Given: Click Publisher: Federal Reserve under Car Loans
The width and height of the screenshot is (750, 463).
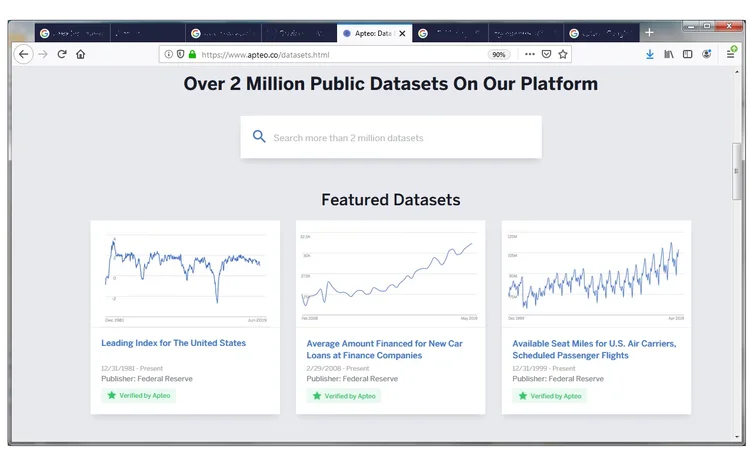Looking at the screenshot, I should (352, 379).
